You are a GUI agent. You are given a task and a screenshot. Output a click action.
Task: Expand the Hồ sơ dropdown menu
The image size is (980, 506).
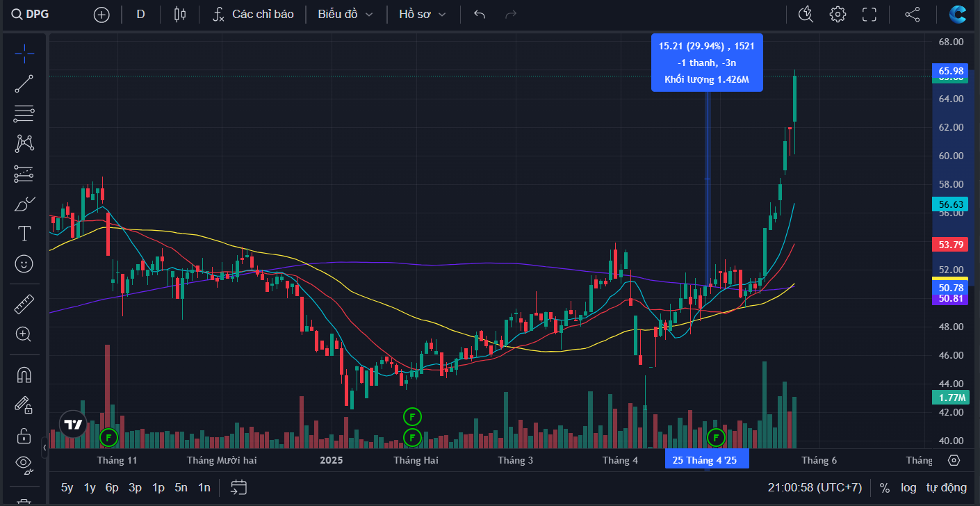[x=422, y=14]
